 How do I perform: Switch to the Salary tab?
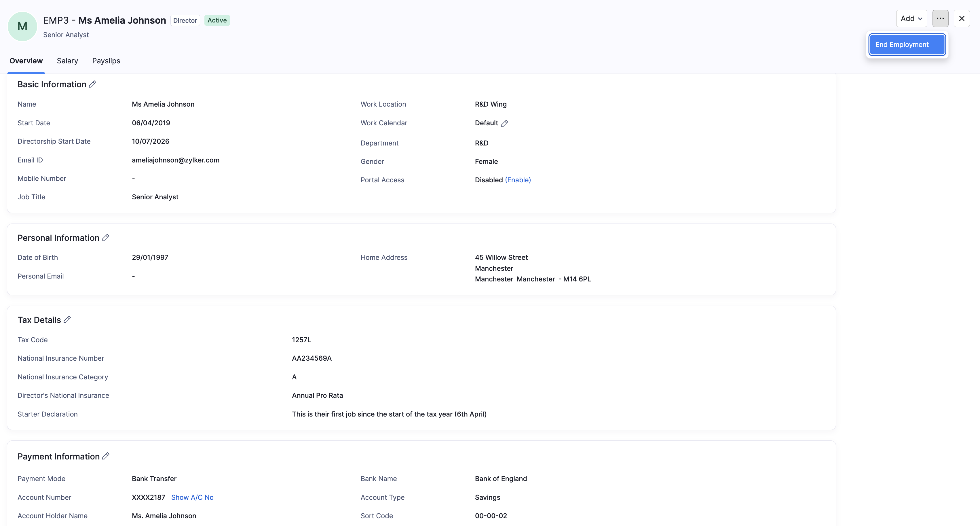click(67, 61)
